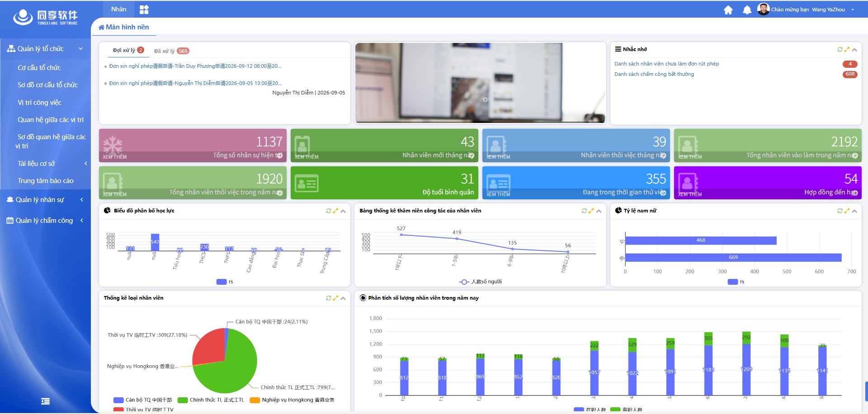The image size is (868, 414).
Task: Click the banner carousel image
Action: click(480, 83)
